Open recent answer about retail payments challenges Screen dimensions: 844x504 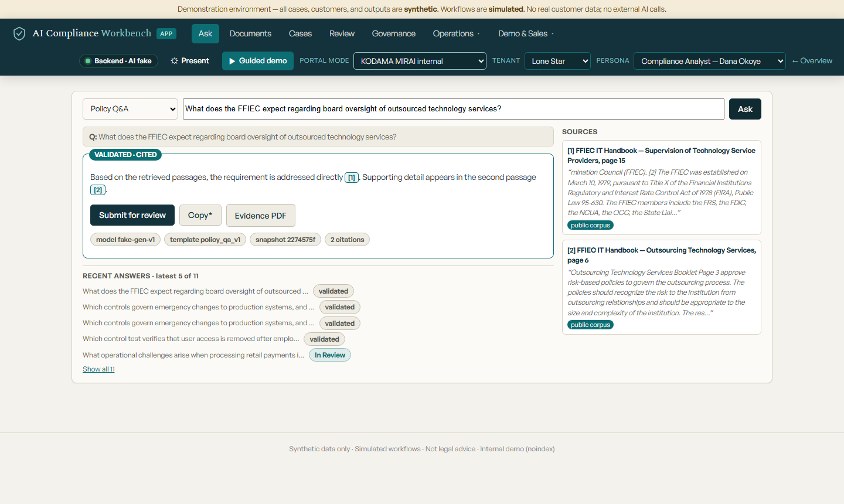click(193, 355)
